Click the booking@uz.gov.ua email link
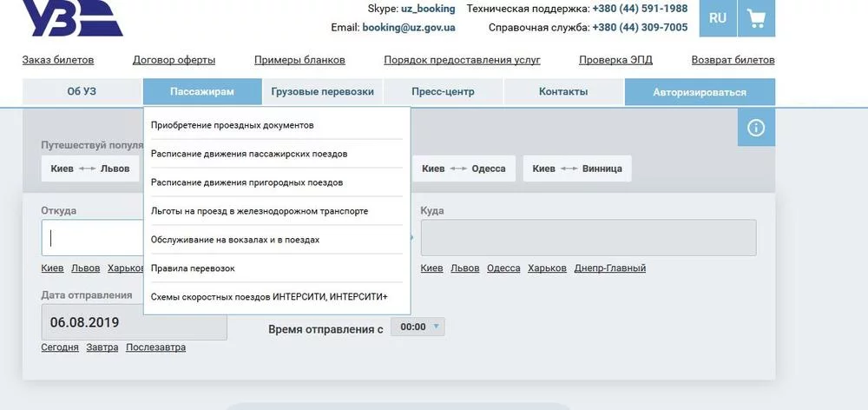The image size is (868, 410). [x=409, y=27]
